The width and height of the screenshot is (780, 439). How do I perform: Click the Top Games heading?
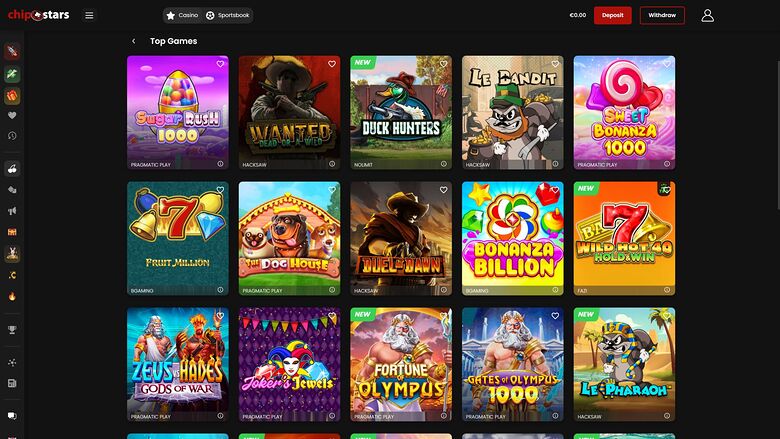[174, 41]
